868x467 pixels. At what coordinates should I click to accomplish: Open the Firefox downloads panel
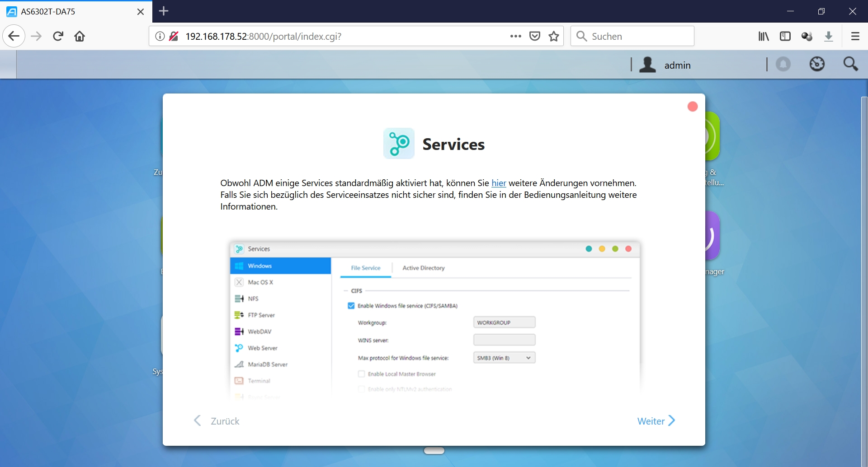(x=829, y=36)
